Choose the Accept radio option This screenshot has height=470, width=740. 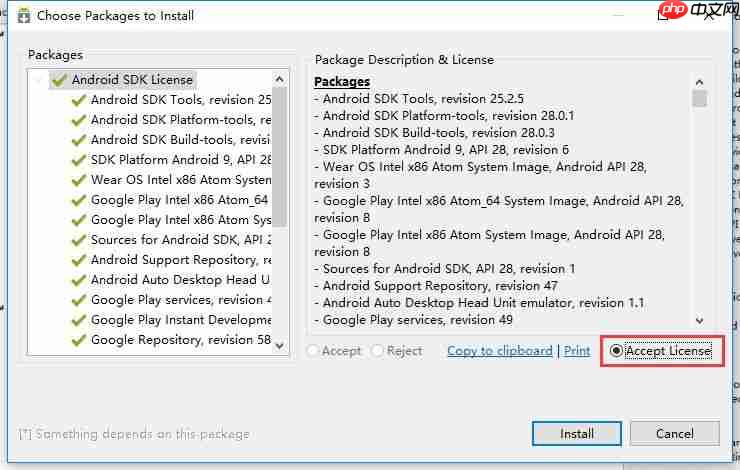coord(314,351)
